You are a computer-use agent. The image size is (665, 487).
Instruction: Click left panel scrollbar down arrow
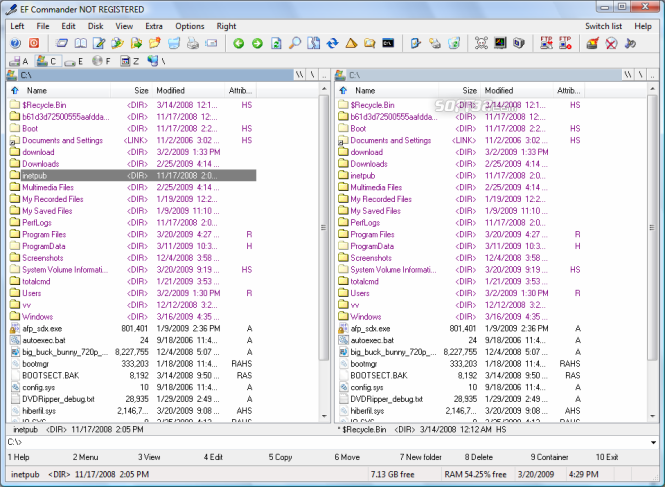pos(324,416)
